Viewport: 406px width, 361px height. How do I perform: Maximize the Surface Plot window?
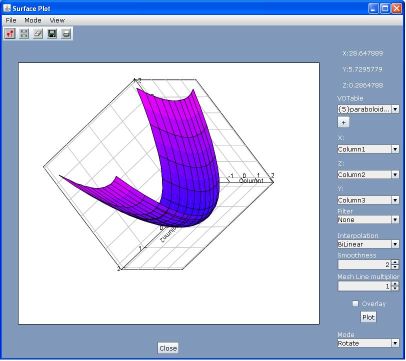(385, 8)
